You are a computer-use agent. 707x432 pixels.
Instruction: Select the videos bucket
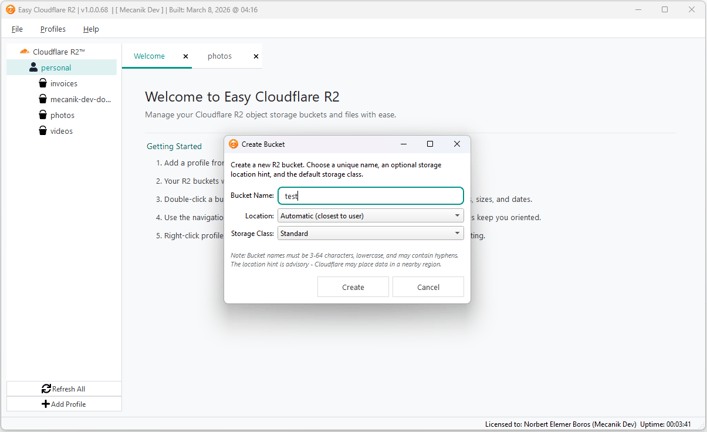(x=61, y=131)
